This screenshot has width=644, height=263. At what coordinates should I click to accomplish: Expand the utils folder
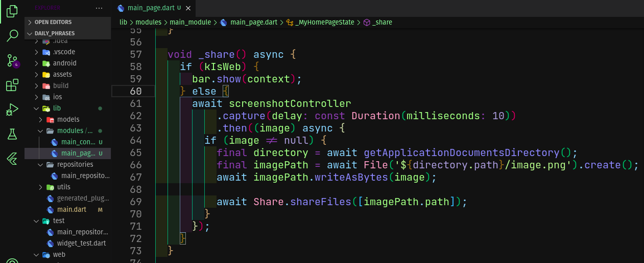(67, 187)
